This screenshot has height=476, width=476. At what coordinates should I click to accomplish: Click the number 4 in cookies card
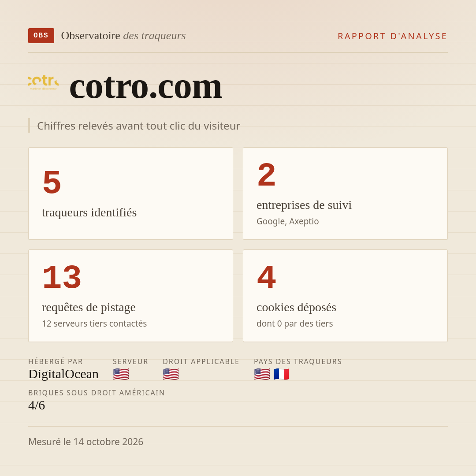(267, 277)
